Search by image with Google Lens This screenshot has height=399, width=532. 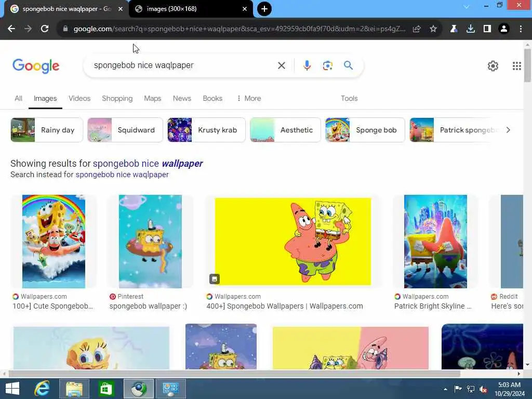327,65
